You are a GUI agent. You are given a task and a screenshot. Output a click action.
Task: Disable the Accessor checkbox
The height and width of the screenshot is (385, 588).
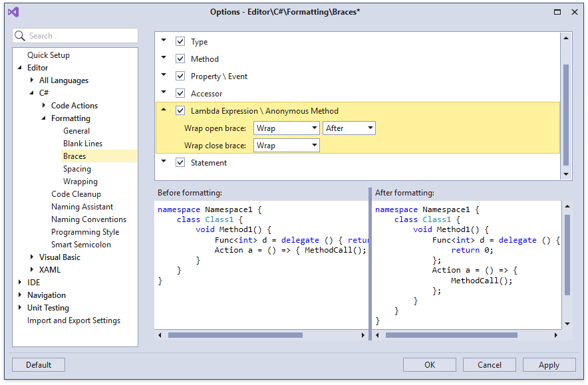click(180, 93)
